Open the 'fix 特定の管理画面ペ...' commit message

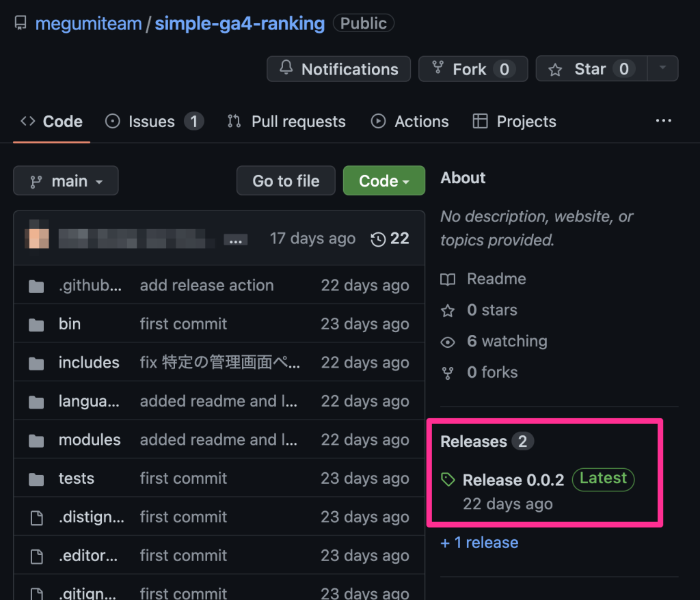click(219, 362)
